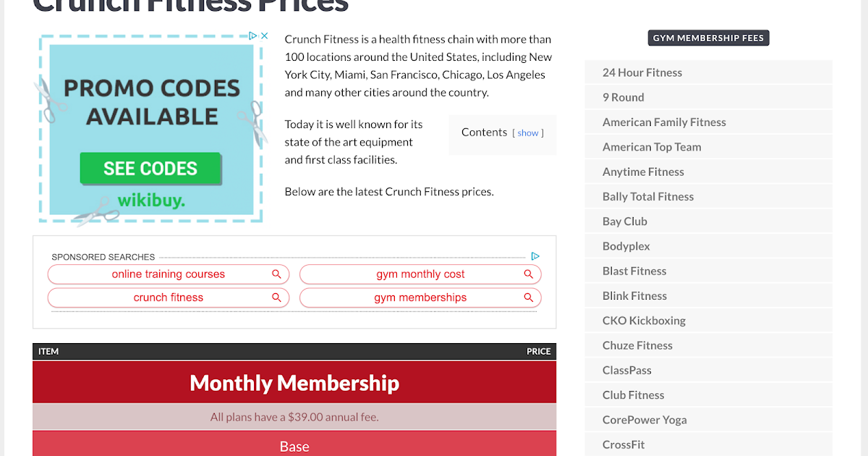
Task: Open the Anytime Fitness link
Action: click(643, 172)
